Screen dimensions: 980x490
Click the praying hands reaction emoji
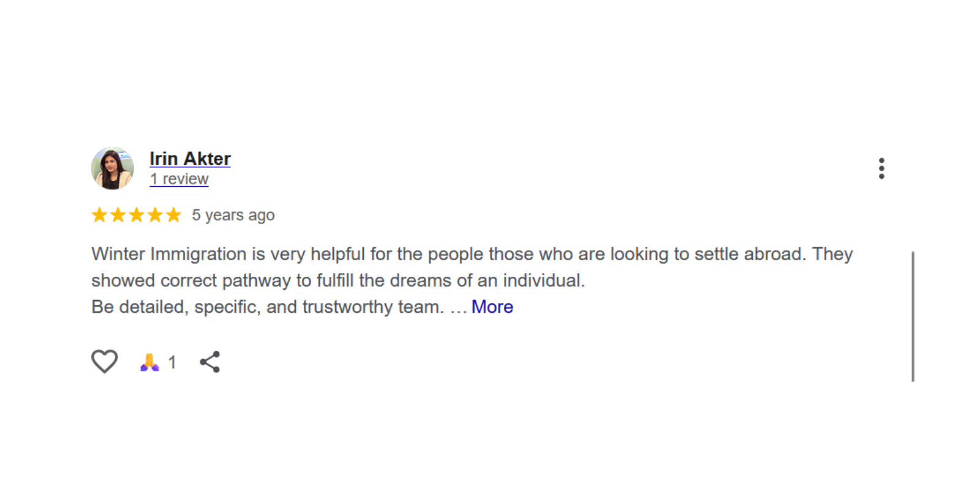(x=149, y=363)
